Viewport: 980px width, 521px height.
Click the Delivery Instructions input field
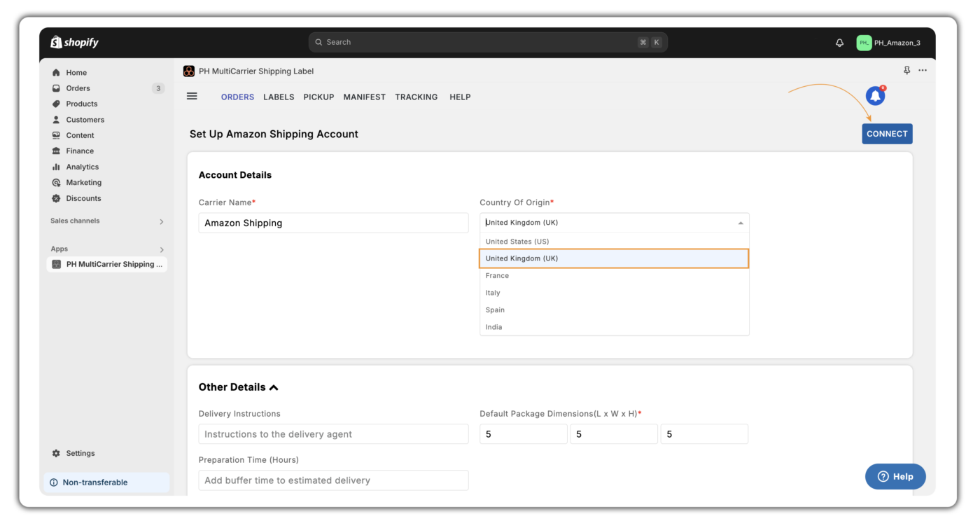pyautogui.click(x=333, y=434)
